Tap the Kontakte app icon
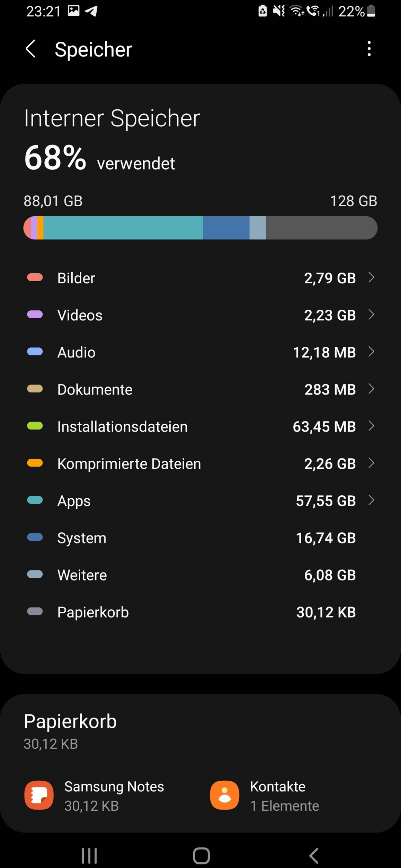Image resolution: width=401 pixels, height=868 pixels. tap(225, 795)
